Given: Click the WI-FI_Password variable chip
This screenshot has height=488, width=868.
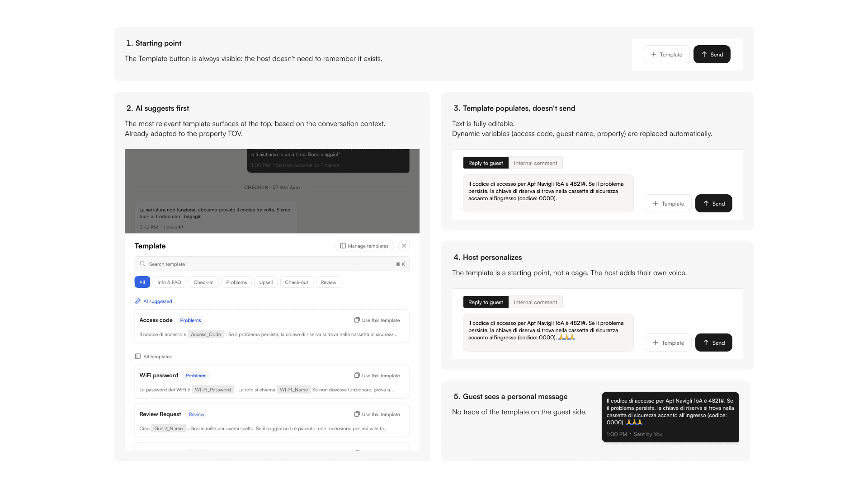Looking at the screenshot, I should click(x=213, y=389).
